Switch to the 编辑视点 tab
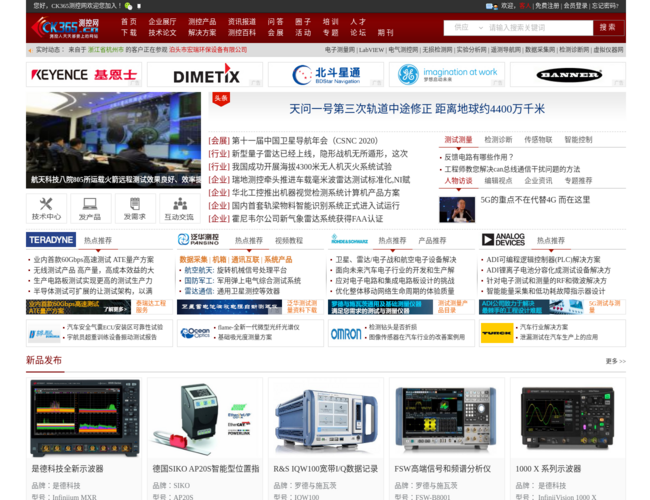 498,181
